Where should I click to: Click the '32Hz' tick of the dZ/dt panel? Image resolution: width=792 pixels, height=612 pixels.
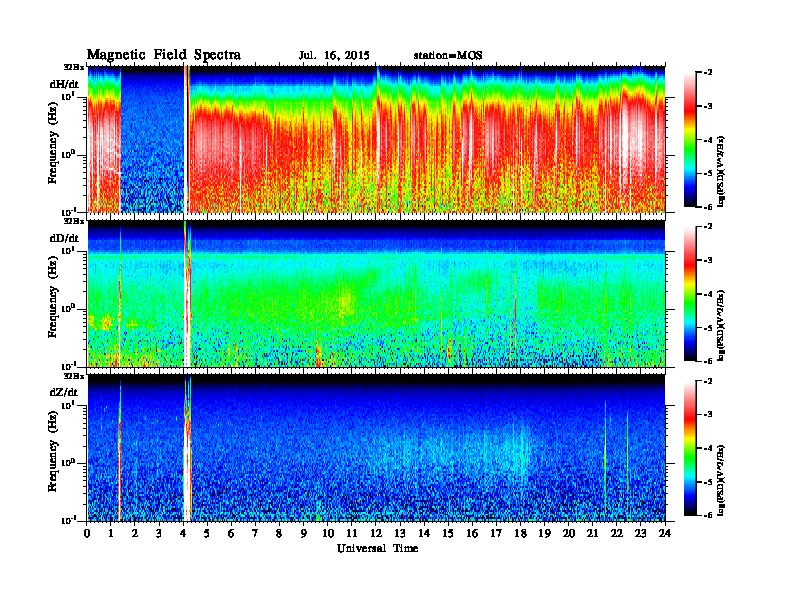click(74, 376)
